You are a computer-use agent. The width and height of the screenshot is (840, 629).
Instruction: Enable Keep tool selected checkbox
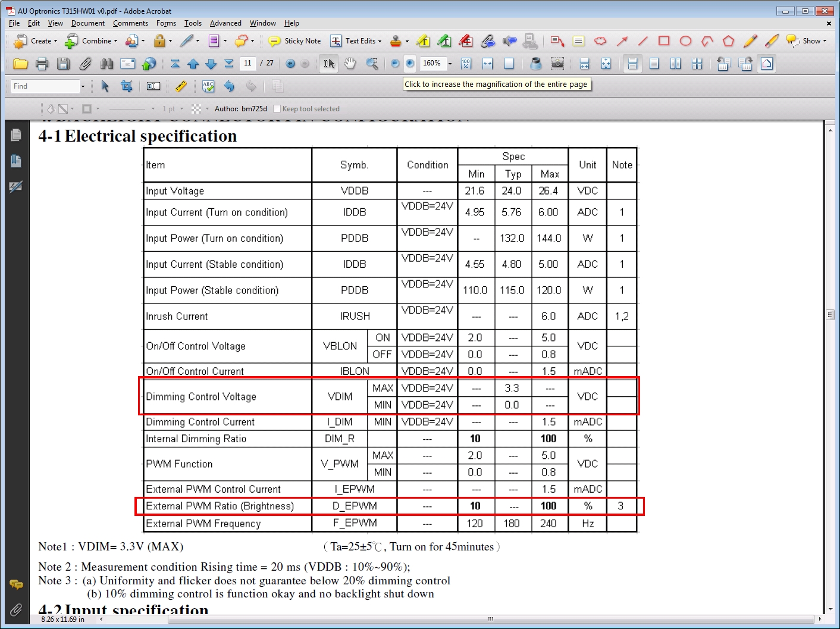[x=277, y=109]
